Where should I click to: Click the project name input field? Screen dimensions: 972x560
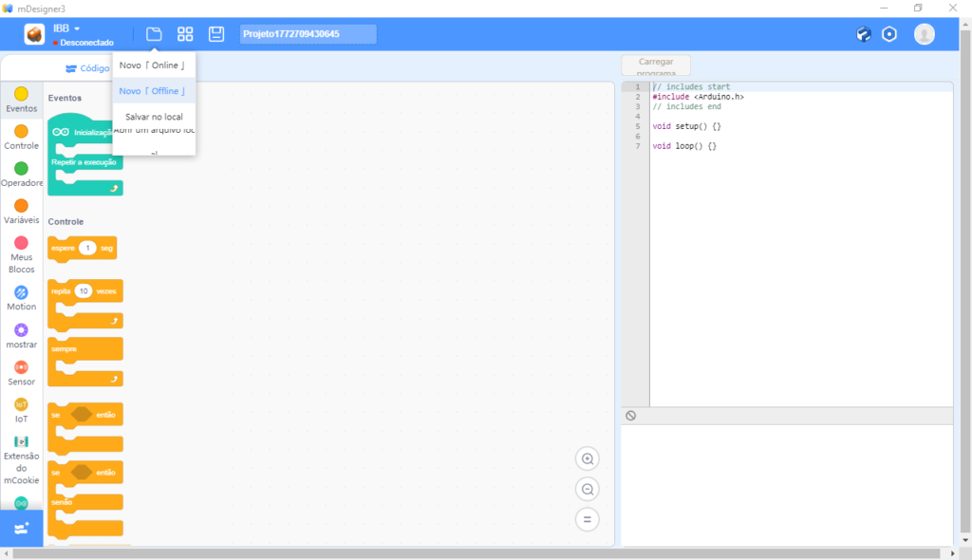tap(308, 34)
